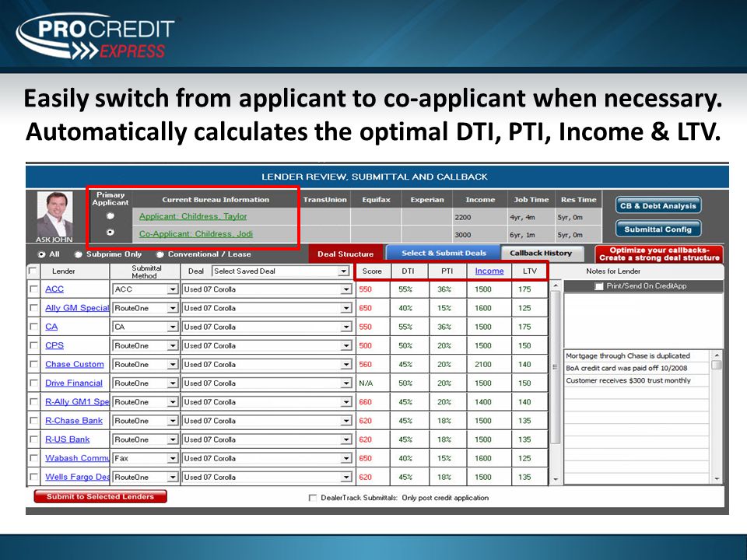Click Drive Financial score N/A

[366, 383]
